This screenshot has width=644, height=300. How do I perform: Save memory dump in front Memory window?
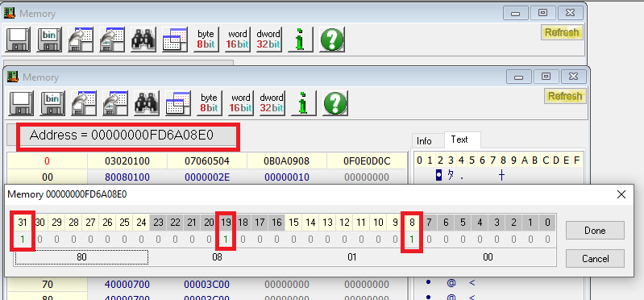coord(21,102)
